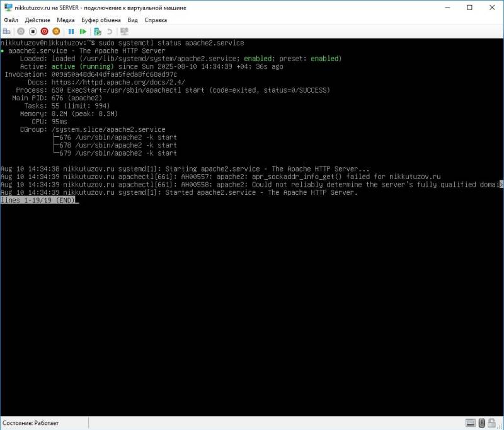Viewport: 504px width, 430px height.
Task: Click the lock status bar icon
Action: point(491,423)
